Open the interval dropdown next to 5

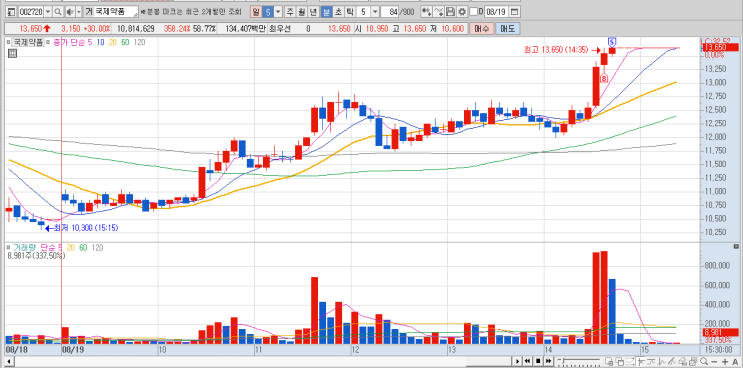tap(278, 12)
